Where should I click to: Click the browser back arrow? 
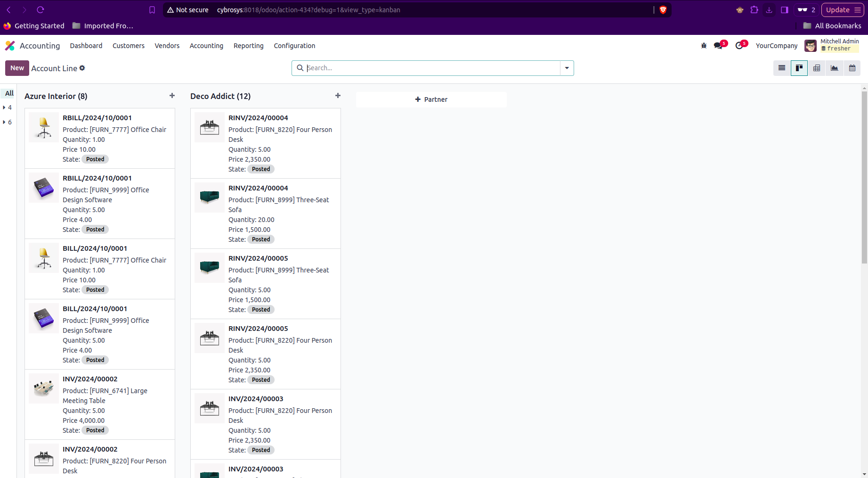[x=8, y=10]
